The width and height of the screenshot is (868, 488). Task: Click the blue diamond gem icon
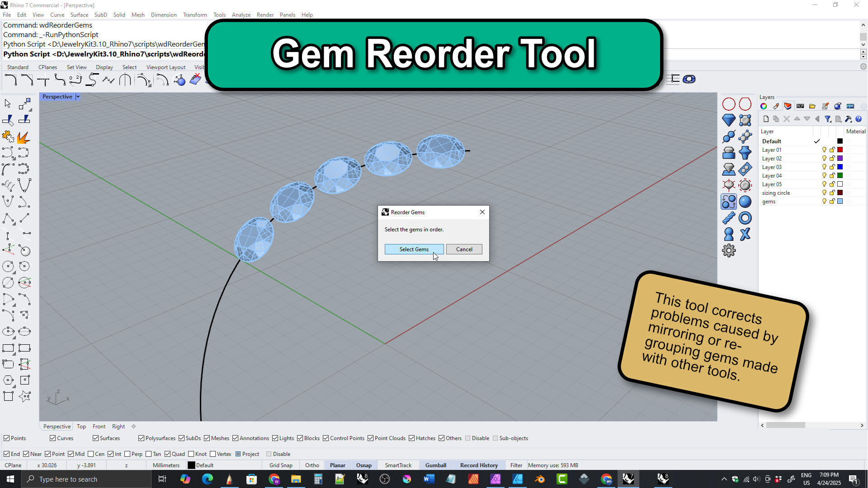click(x=728, y=120)
